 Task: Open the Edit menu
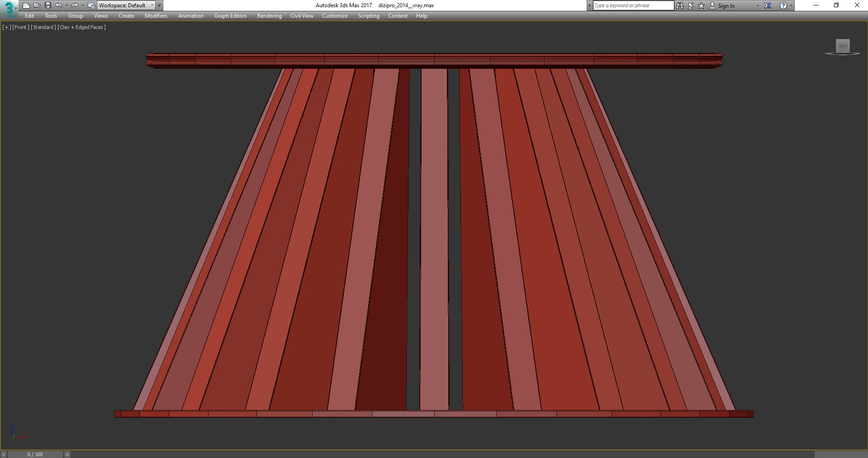29,16
